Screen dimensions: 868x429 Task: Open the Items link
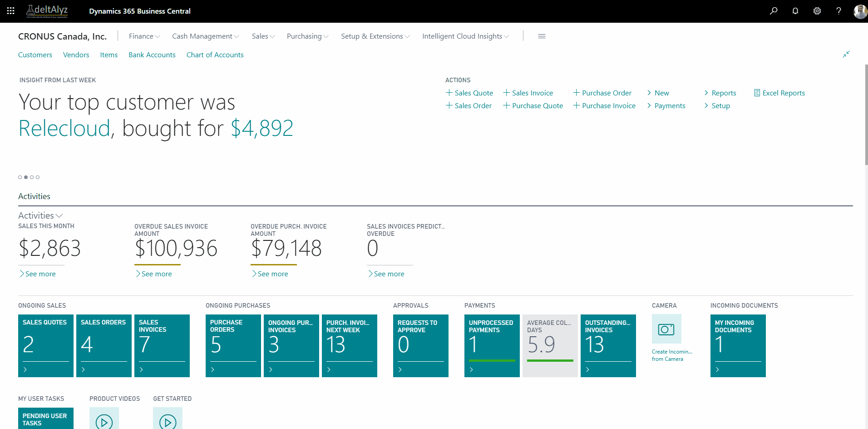[109, 55]
